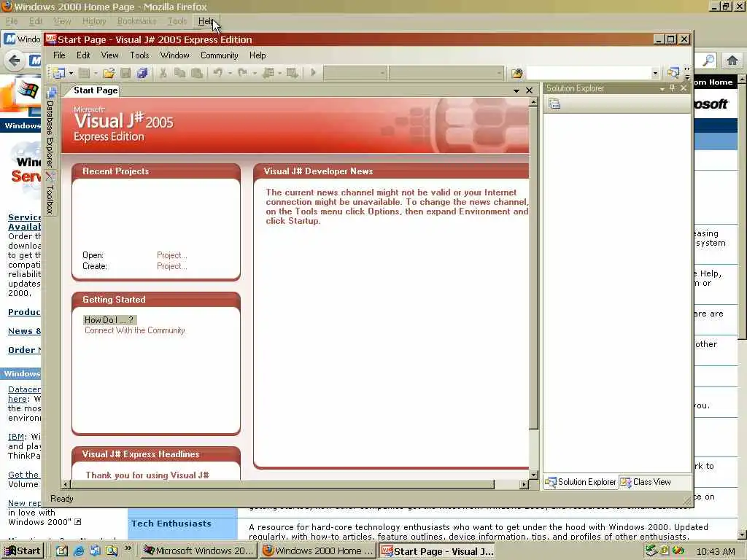Click the Paste icon in toolbar
Viewport: 747px width, 560px height.
tap(196, 73)
